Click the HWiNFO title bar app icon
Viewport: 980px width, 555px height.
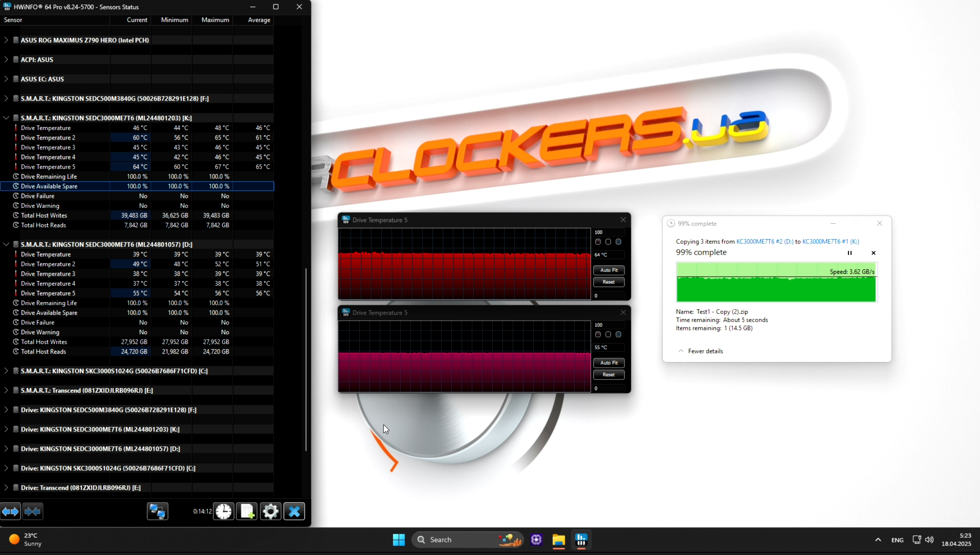(7, 7)
